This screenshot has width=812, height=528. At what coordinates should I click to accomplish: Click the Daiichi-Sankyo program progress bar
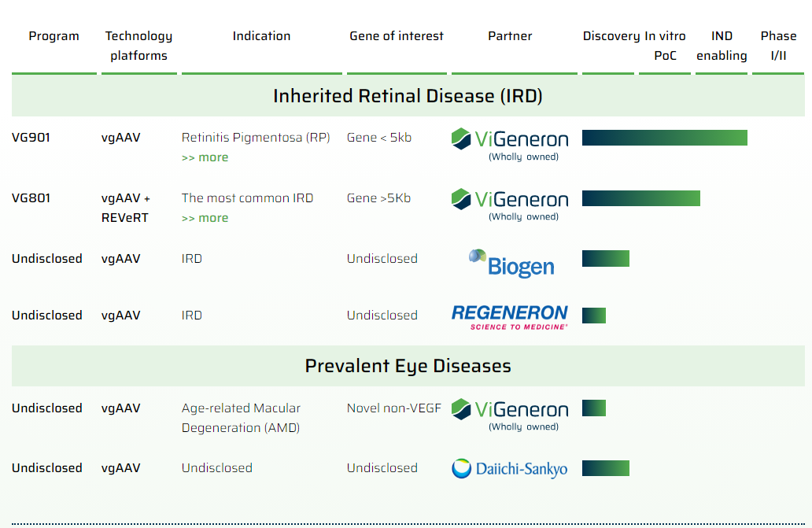coord(605,468)
